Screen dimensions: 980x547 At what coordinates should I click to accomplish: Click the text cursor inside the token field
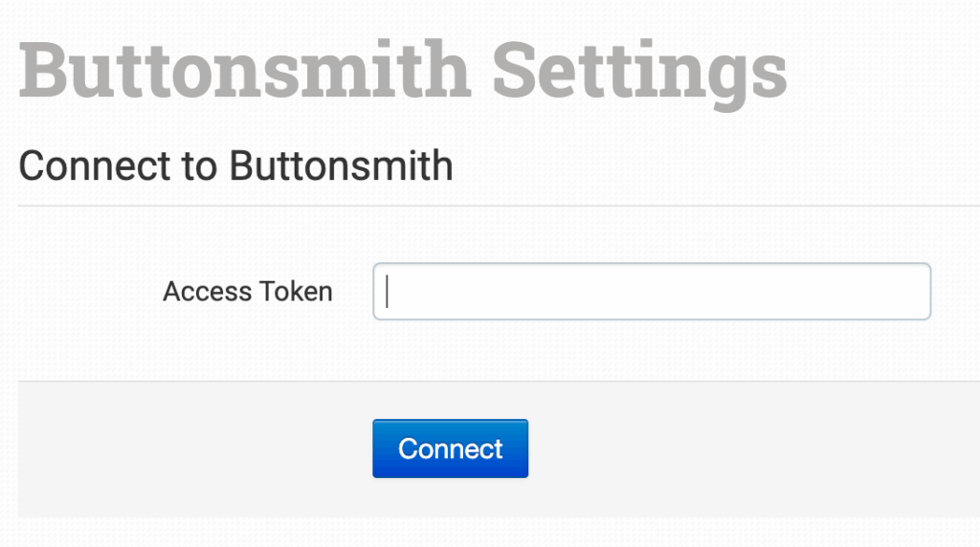tap(387, 291)
